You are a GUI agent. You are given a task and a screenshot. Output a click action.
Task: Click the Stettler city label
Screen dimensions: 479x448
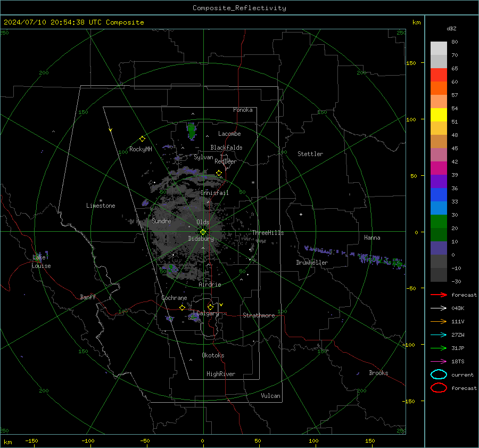pyautogui.click(x=310, y=154)
